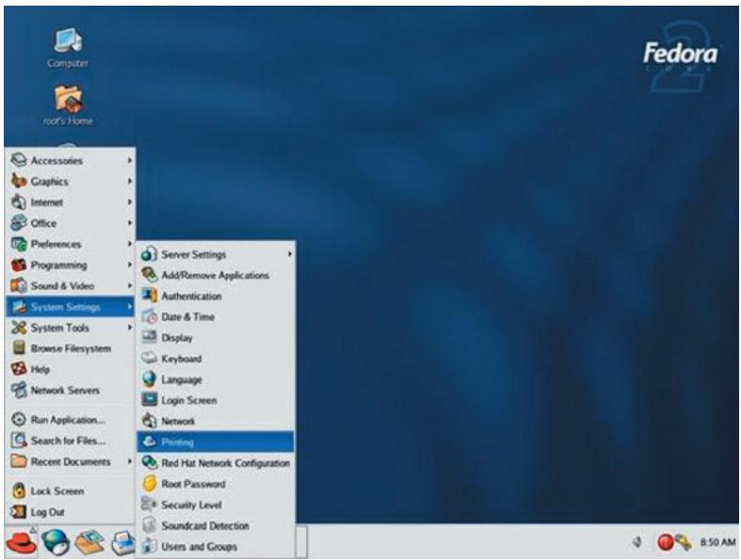
Task: Select the System Settings menu entry
Action: (71, 307)
